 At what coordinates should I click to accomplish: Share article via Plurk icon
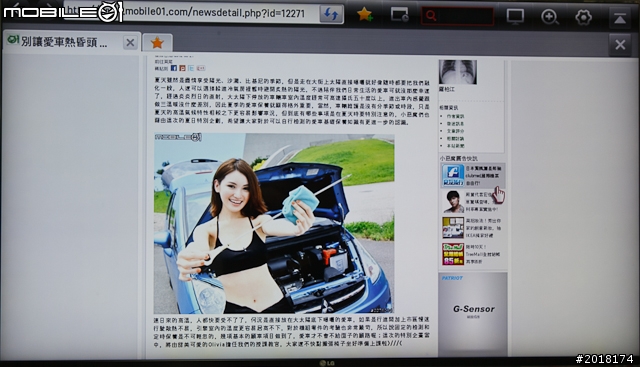(182, 68)
